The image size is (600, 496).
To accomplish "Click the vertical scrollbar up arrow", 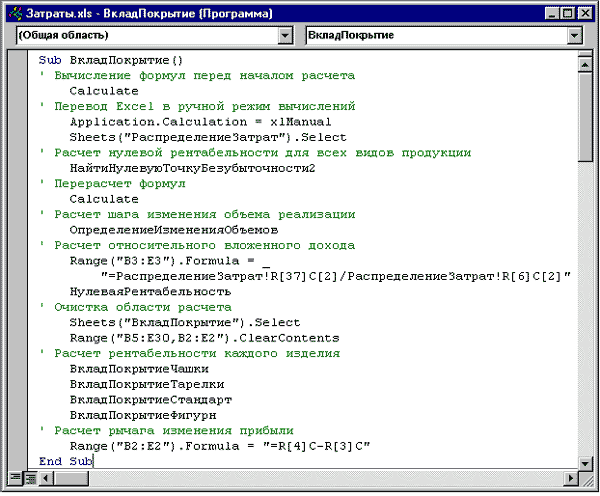I will (x=585, y=65).
